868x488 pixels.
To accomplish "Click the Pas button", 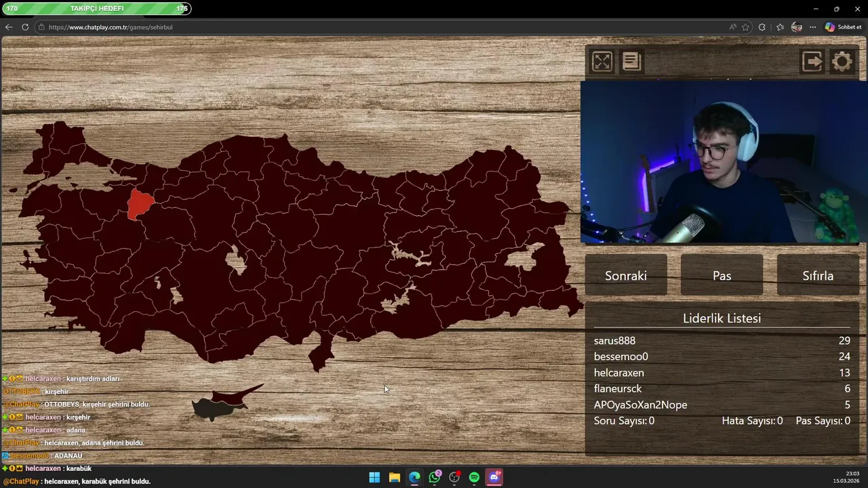I will tap(722, 275).
